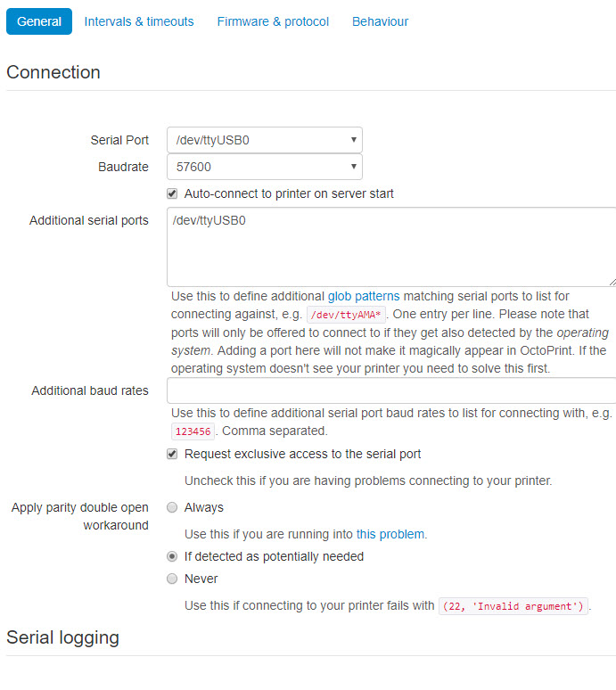Uncheck Request exclusive access to serial port
The width and height of the screenshot is (616, 690).
point(172,454)
